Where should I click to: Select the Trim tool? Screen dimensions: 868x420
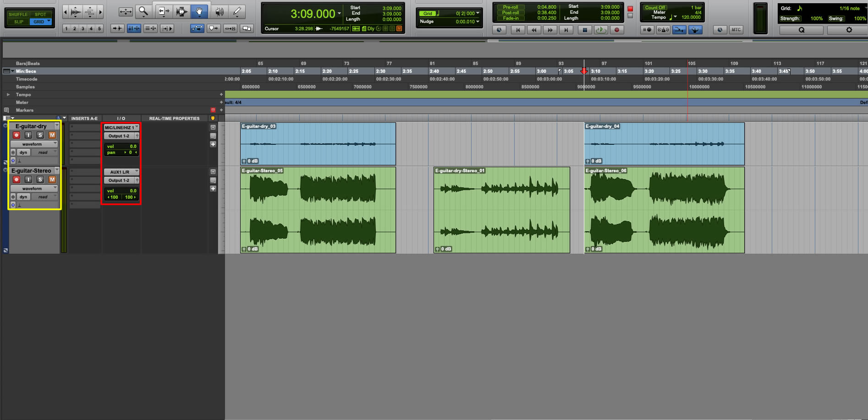[163, 11]
